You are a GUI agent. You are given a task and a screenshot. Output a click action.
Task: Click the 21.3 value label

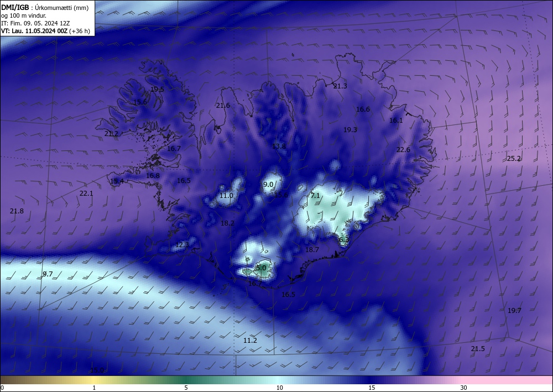pyautogui.click(x=340, y=86)
